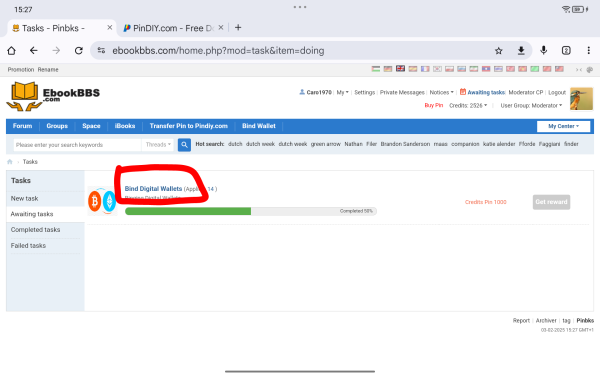Open the Space nav item

click(91, 126)
